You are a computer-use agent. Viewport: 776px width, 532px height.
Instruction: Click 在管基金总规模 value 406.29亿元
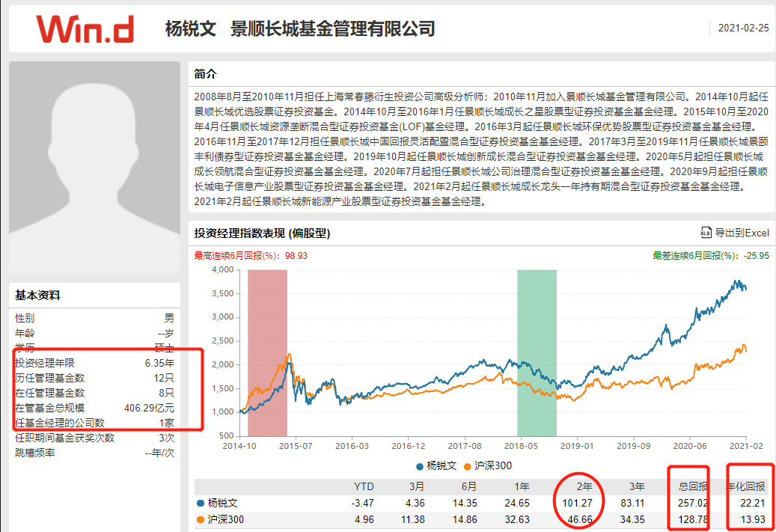click(150, 409)
